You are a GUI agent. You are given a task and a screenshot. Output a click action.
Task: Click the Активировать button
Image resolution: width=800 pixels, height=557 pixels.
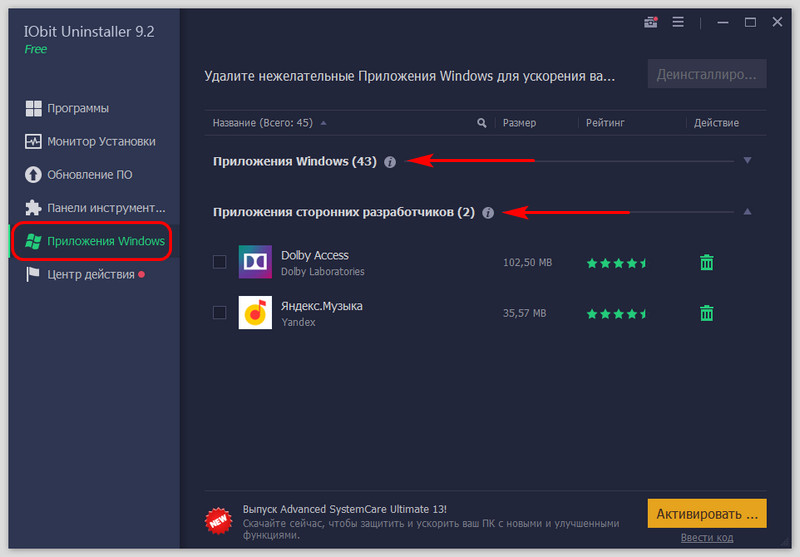[707, 514]
